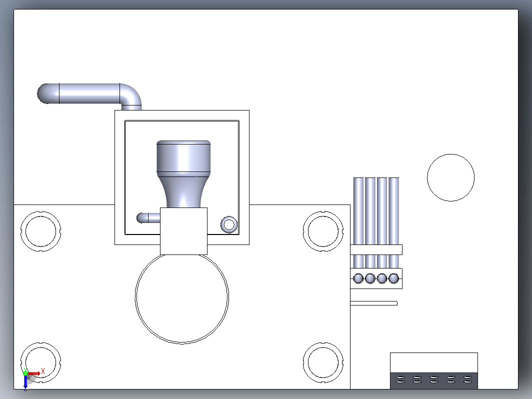Select the white top section of the vent box

click(x=434, y=362)
